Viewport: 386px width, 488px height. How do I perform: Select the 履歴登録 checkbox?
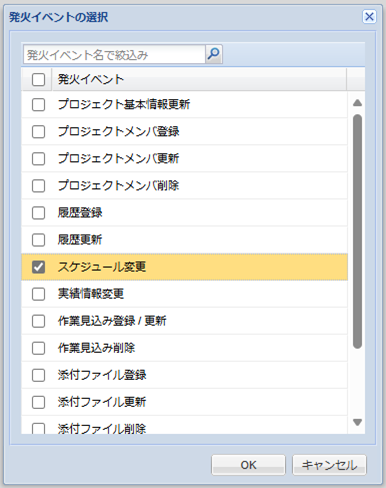click(x=38, y=213)
